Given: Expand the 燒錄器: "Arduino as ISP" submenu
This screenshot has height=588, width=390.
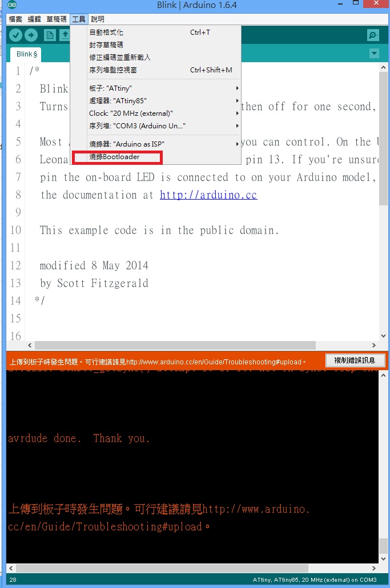Looking at the screenshot, I should 155,144.
